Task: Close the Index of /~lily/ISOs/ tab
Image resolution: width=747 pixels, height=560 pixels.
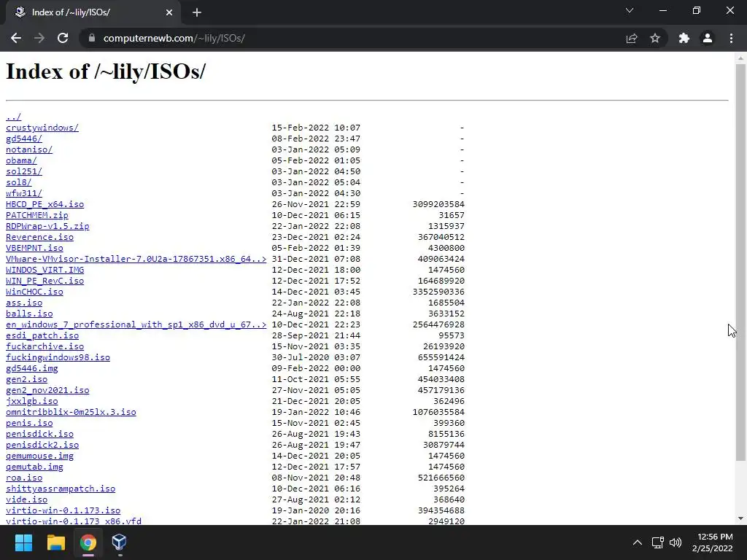Action: pyautogui.click(x=169, y=12)
